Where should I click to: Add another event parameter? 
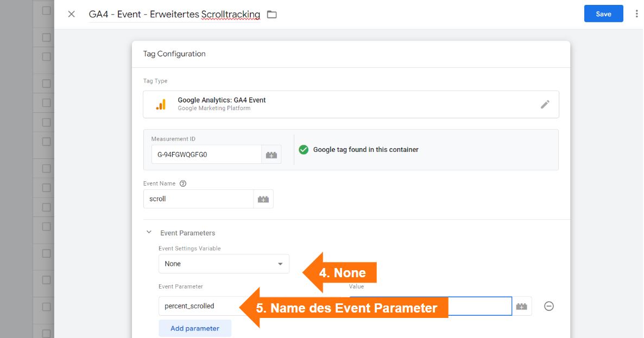pyautogui.click(x=194, y=328)
